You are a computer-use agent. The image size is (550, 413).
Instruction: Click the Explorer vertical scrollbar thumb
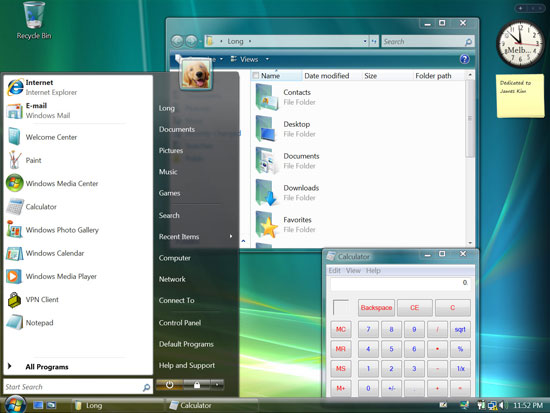(470, 118)
